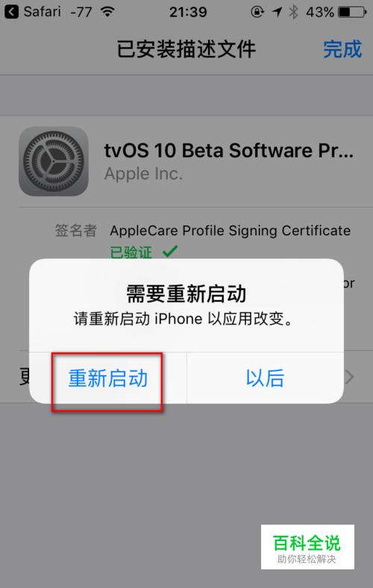
Task: Tap the AppleCare Profile Signing Certificate text
Action: click(x=230, y=230)
